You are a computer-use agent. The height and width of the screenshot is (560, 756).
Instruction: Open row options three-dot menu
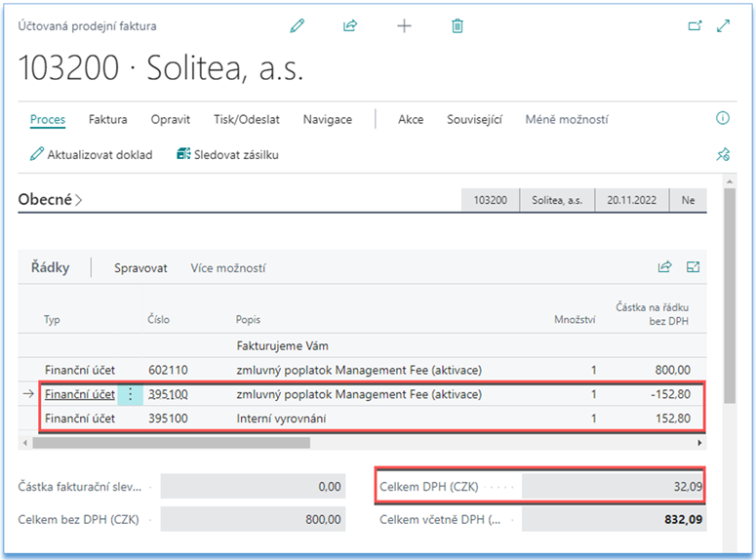click(x=130, y=394)
